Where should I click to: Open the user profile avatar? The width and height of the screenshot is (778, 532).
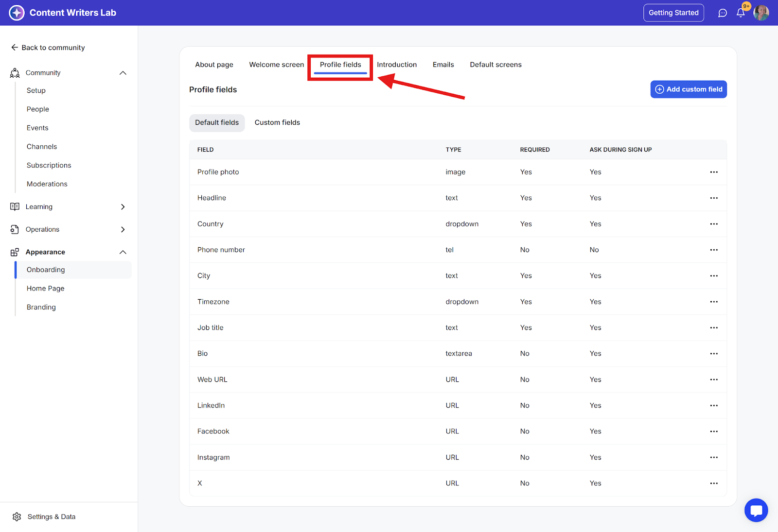click(x=761, y=13)
